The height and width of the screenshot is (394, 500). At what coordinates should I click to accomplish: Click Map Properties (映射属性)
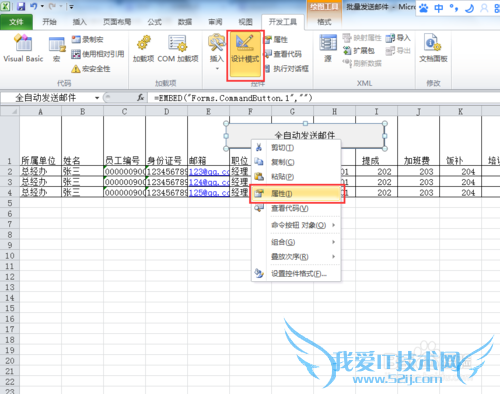click(x=362, y=38)
